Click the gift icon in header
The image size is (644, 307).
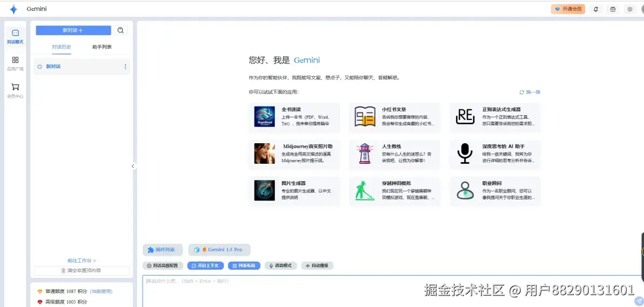[613, 9]
